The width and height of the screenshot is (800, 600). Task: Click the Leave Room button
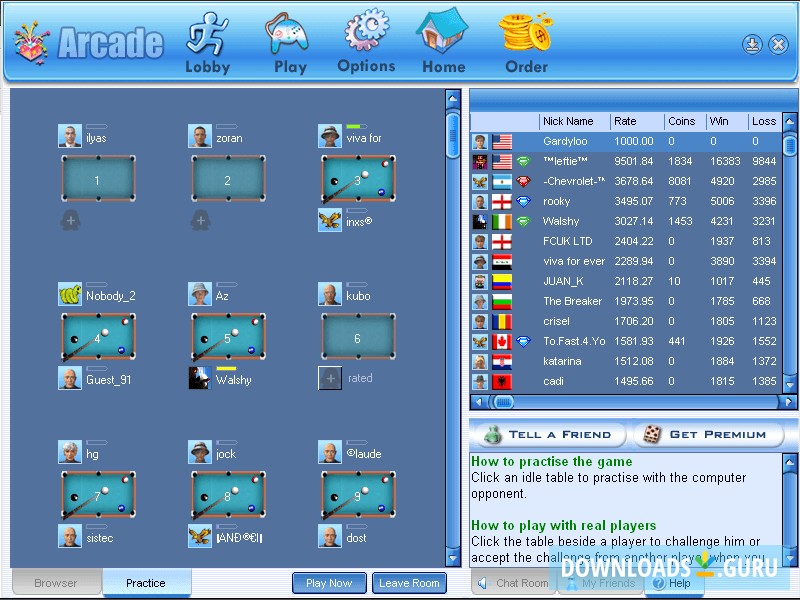coord(409,583)
